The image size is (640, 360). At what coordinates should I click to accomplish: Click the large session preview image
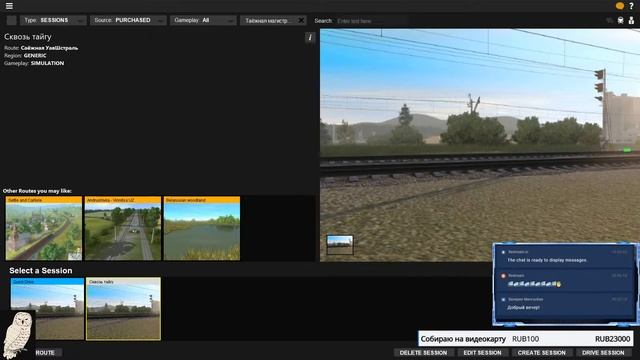point(480,145)
